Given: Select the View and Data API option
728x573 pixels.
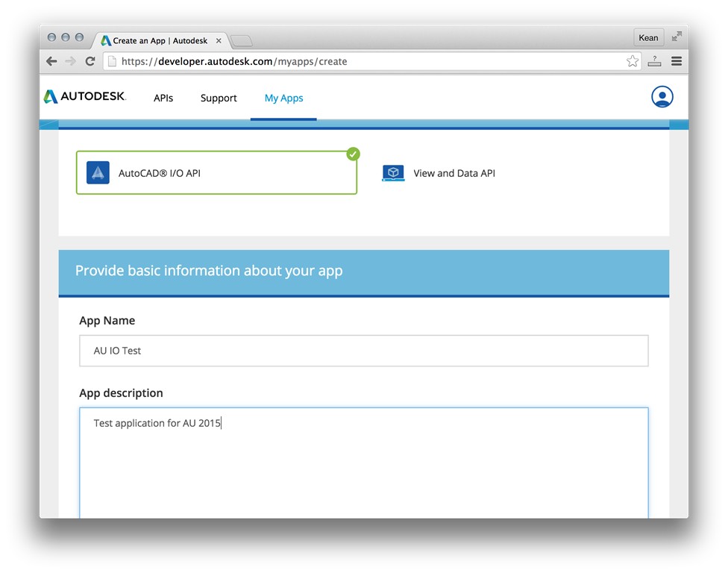Looking at the screenshot, I should 454,173.
